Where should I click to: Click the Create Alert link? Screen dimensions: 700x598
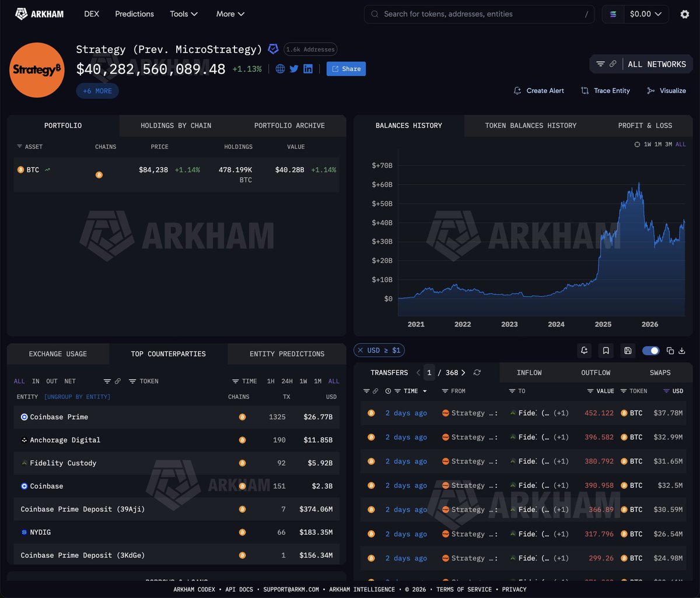pyautogui.click(x=539, y=90)
